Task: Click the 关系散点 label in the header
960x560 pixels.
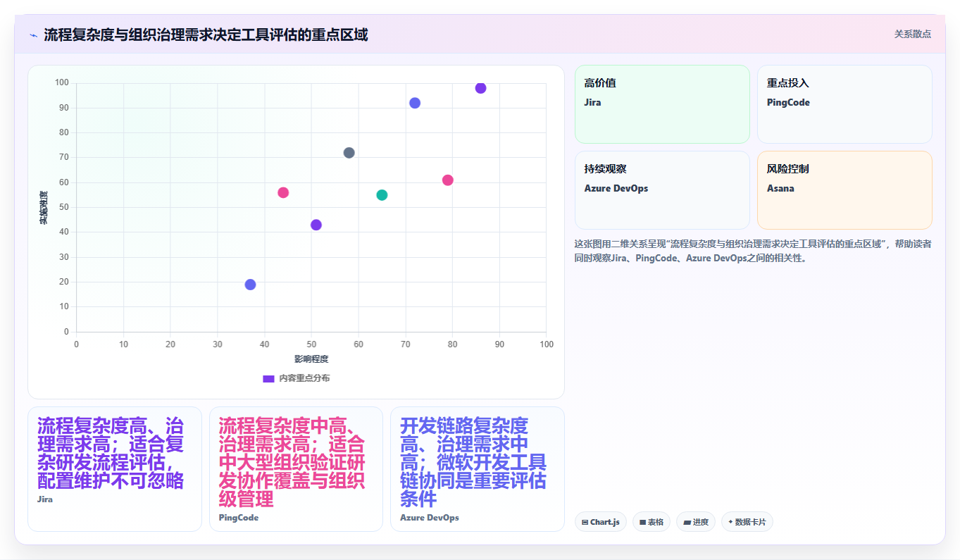Action: 912,34
